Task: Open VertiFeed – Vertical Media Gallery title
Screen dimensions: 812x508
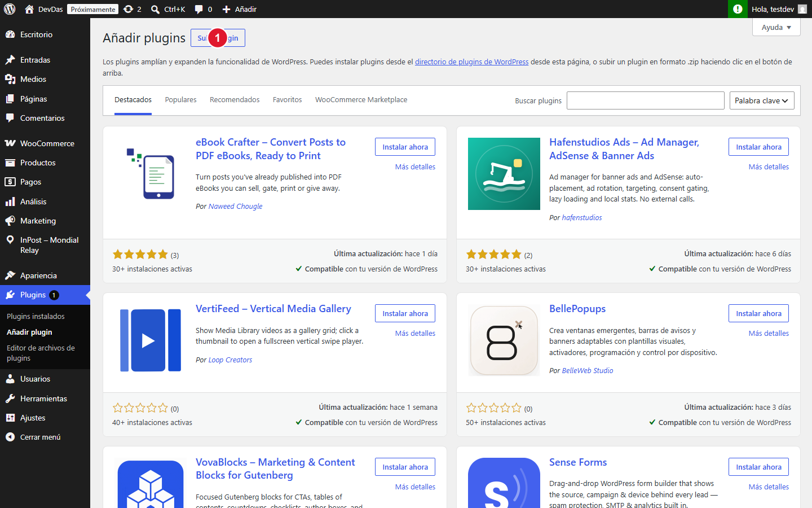Action: 273,309
